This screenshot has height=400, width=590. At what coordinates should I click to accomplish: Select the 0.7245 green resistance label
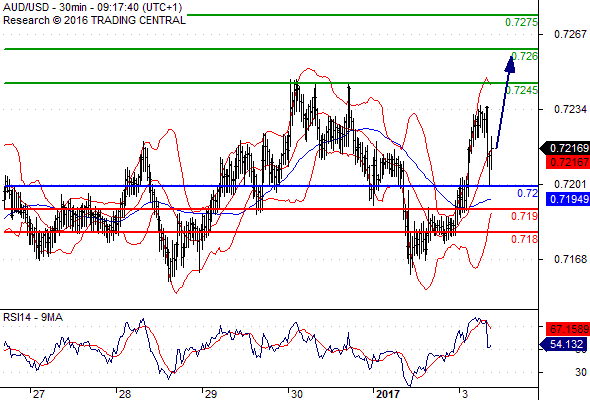[522, 91]
